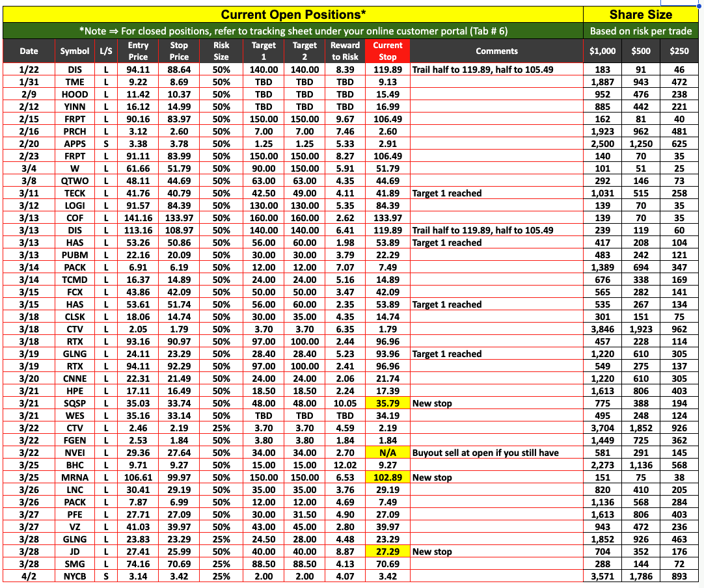Select the 'Date' column header
The height and width of the screenshot is (588, 704).
(29, 51)
